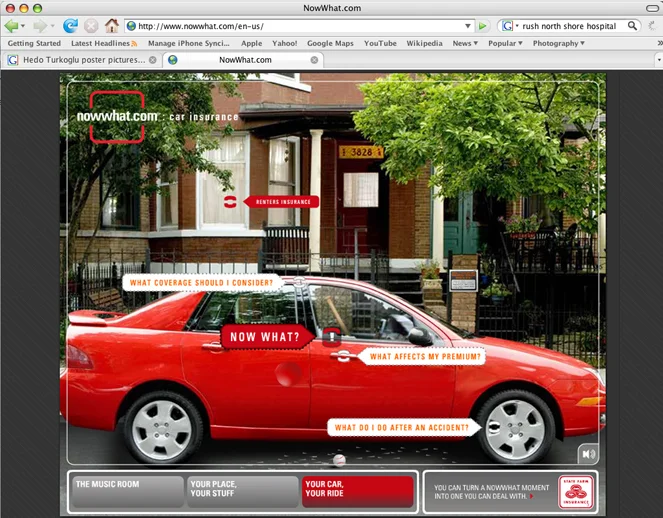The width and height of the screenshot is (663, 518).
Task: Close the NowWhat.com tab
Action: [x=314, y=60]
